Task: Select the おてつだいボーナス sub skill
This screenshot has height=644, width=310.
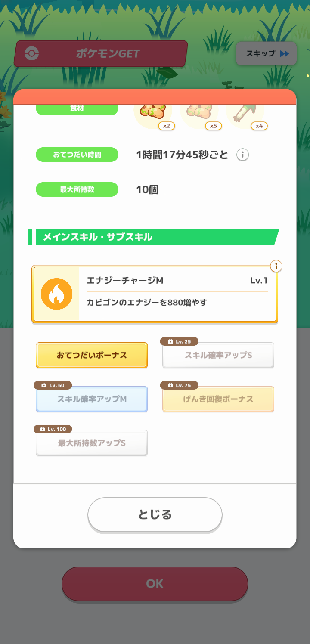Action: coord(92,355)
